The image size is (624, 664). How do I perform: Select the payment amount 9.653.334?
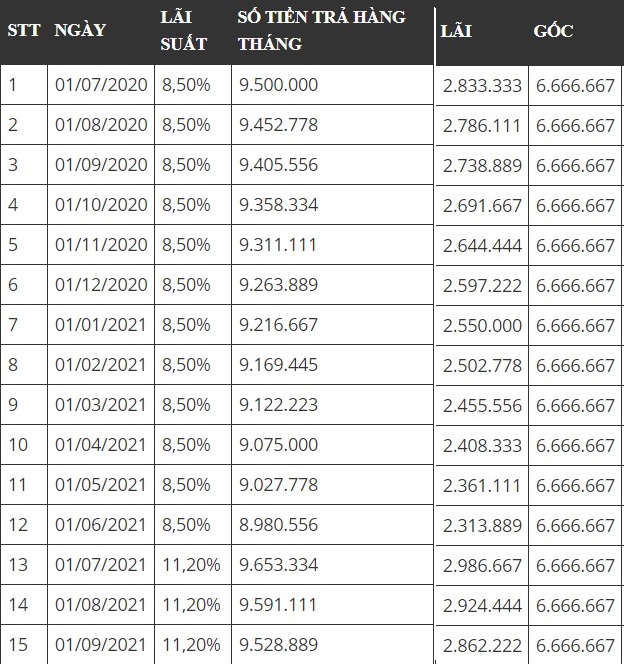[278, 565]
